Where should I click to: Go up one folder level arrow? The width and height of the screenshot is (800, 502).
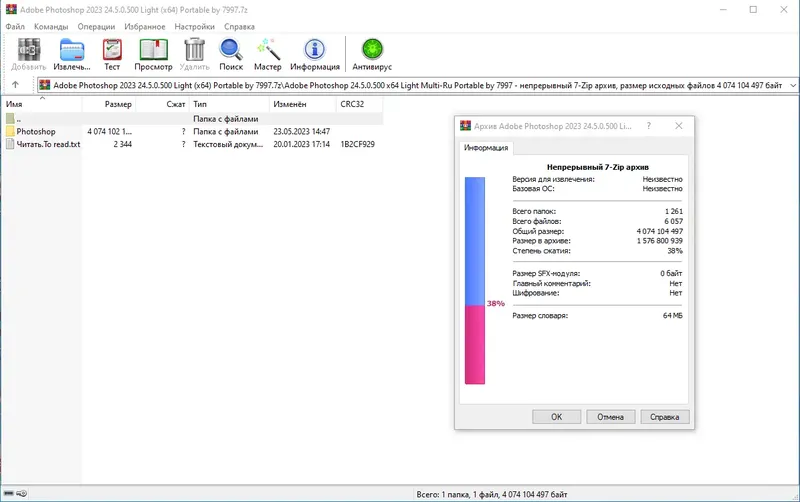pos(15,85)
